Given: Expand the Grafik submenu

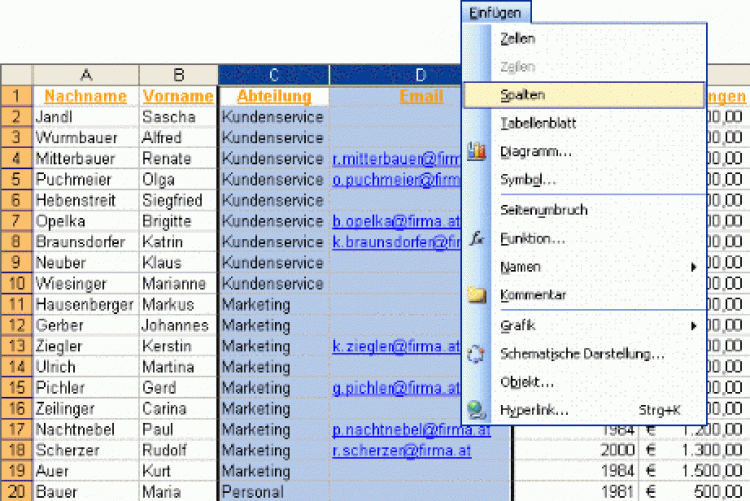Looking at the screenshot, I should coord(518,326).
